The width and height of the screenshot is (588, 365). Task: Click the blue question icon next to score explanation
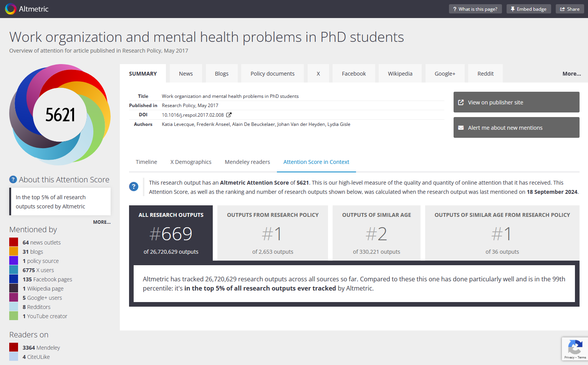click(x=134, y=187)
